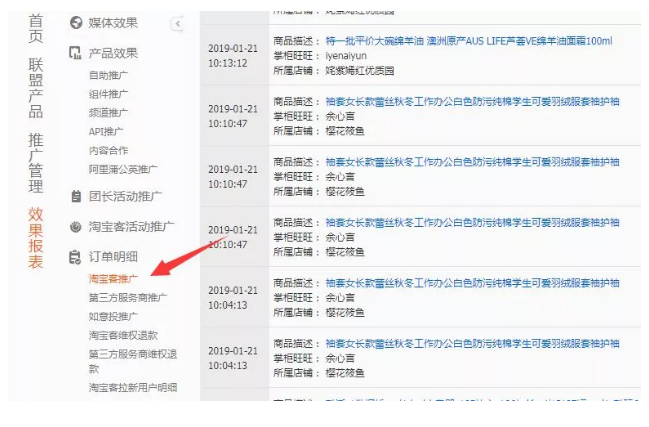Select the 效果报表 tab
Viewport: 649px width, 427px height.
click(x=36, y=237)
